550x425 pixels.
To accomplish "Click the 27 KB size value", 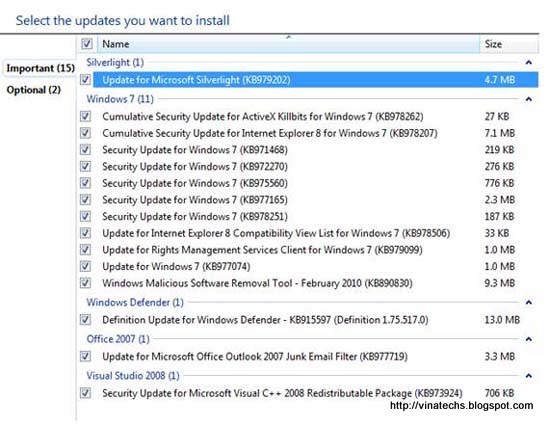I will tap(497, 116).
